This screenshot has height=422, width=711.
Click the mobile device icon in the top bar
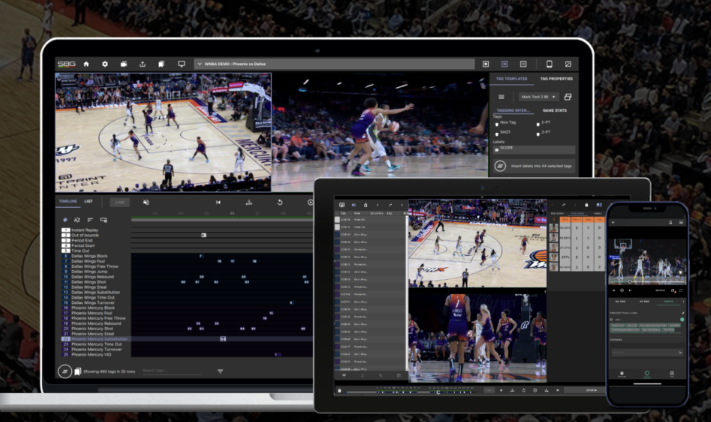(x=549, y=64)
